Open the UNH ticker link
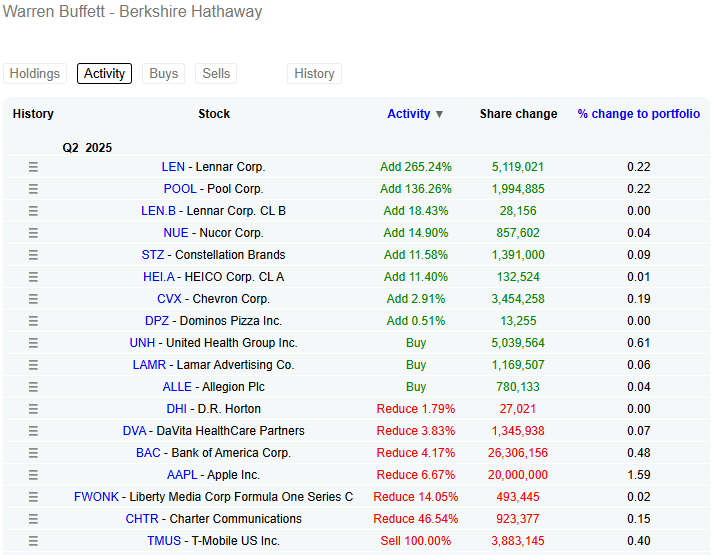The width and height of the screenshot is (714, 555). [142, 343]
